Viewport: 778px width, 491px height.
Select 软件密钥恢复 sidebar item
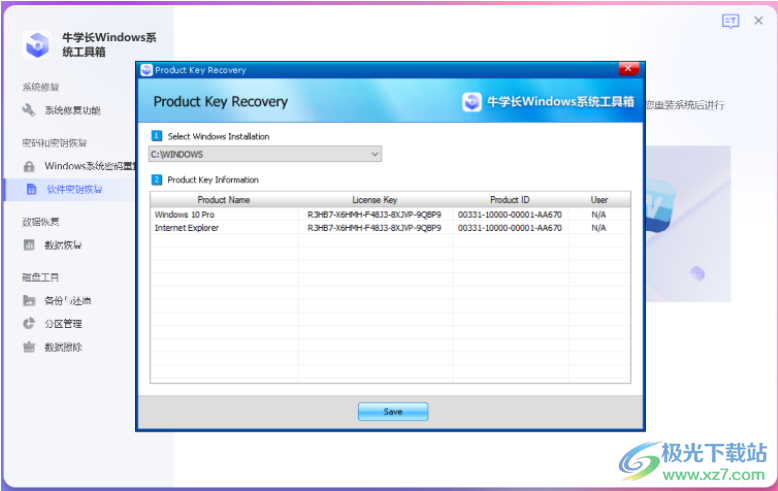(74, 189)
